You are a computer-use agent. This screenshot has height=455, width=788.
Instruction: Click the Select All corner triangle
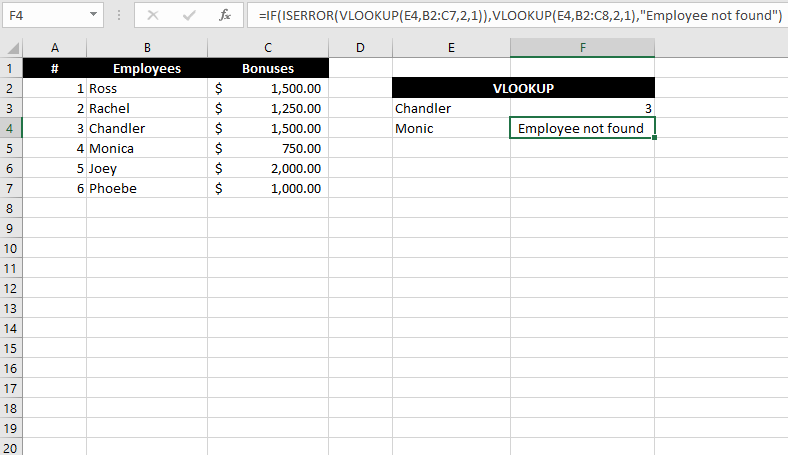tap(12, 48)
